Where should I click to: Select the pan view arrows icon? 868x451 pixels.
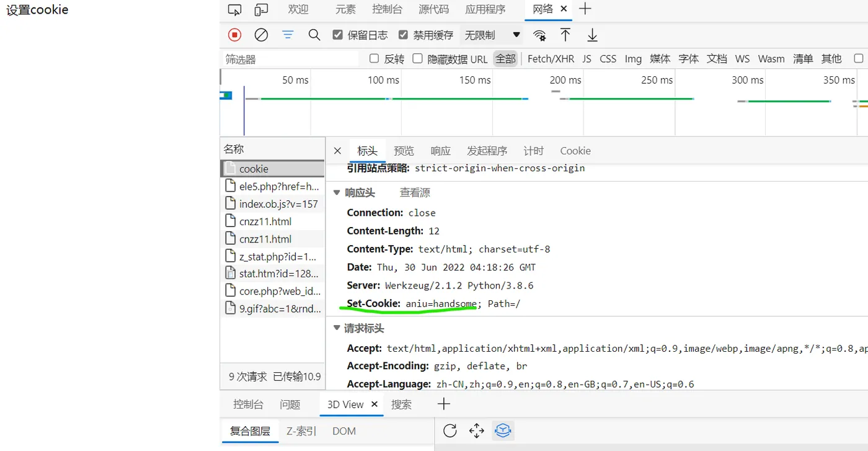click(x=476, y=431)
